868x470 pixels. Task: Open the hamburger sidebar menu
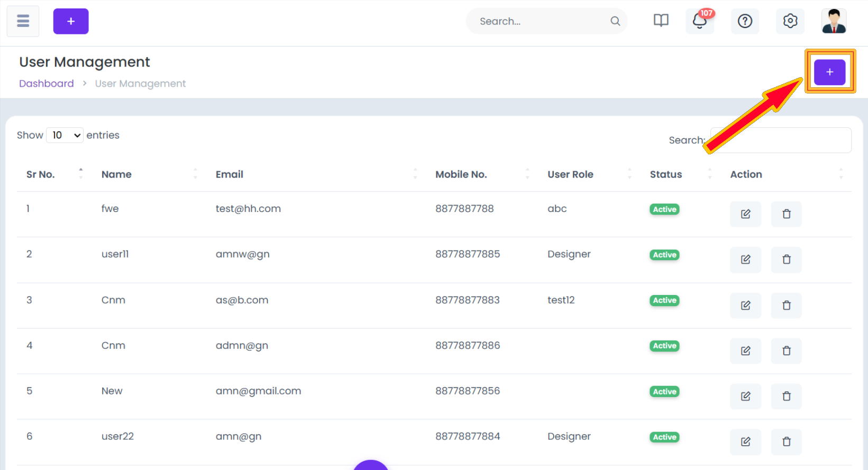pyautogui.click(x=23, y=21)
